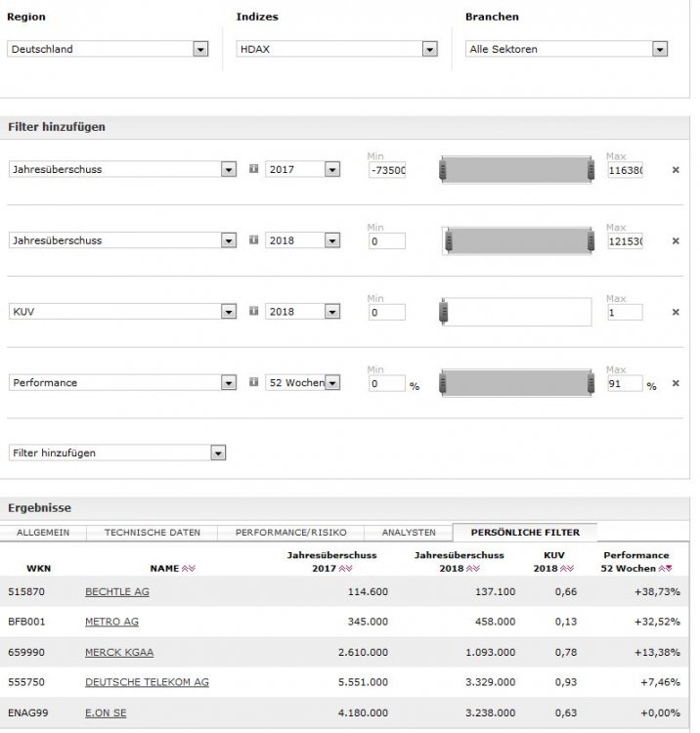The height and width of the screenshot is (733, 700).
Task: Open the year dropdown in the KUV row
Action: coord(302,312)
